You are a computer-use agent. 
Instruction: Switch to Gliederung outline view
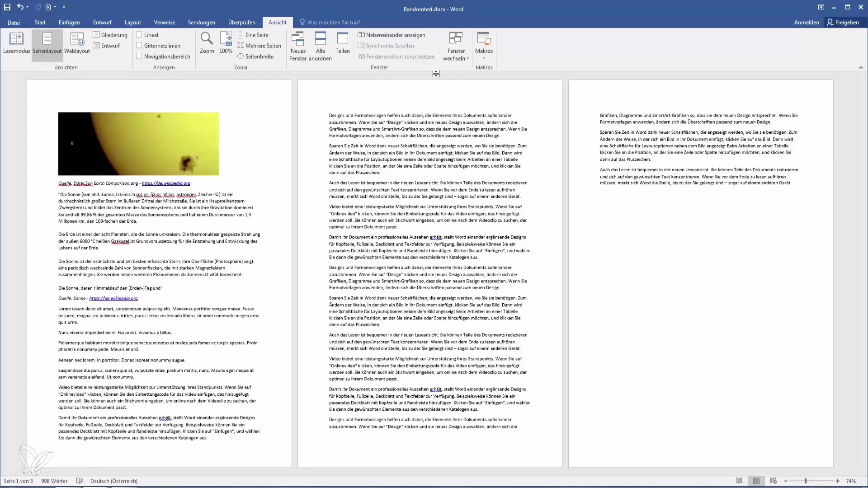pyautogui.click(x=110, y=35)
